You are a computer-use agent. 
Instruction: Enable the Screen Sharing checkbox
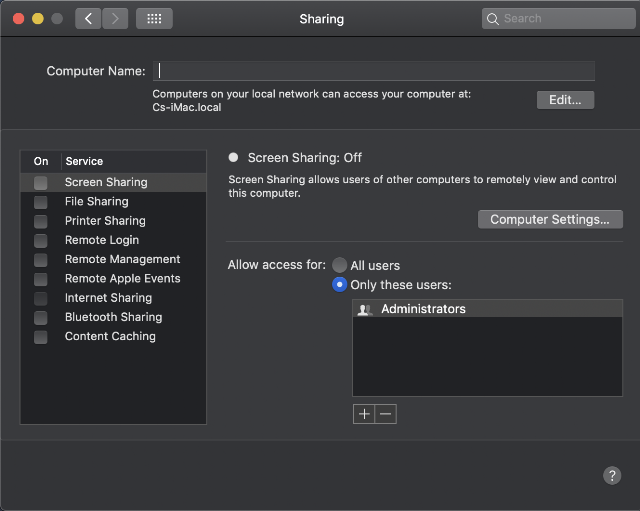click(x=41, y=182)
